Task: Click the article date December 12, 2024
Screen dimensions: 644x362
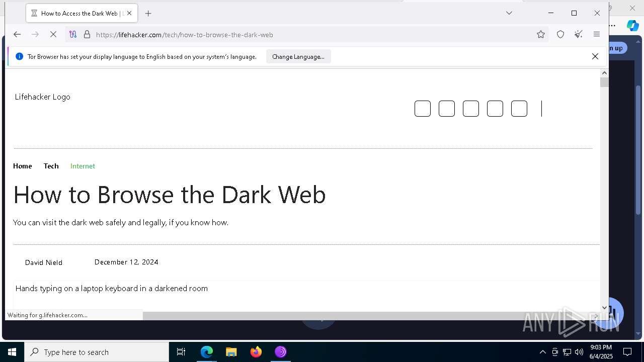Action: point(126,262)
